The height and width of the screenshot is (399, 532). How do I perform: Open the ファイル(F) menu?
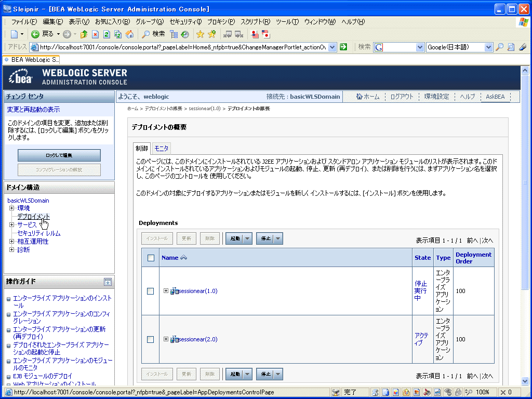(24, 22)
